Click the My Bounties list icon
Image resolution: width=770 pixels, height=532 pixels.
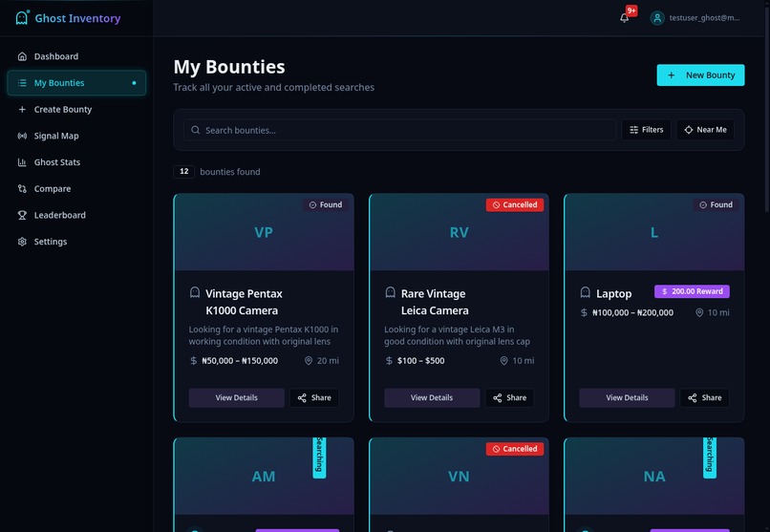(22, 83)
